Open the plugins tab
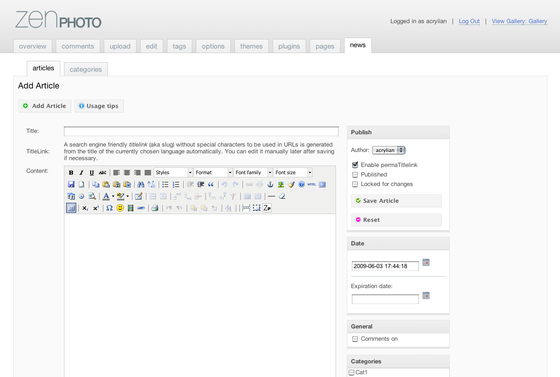 pyautogui.click(x=289, y=46)
